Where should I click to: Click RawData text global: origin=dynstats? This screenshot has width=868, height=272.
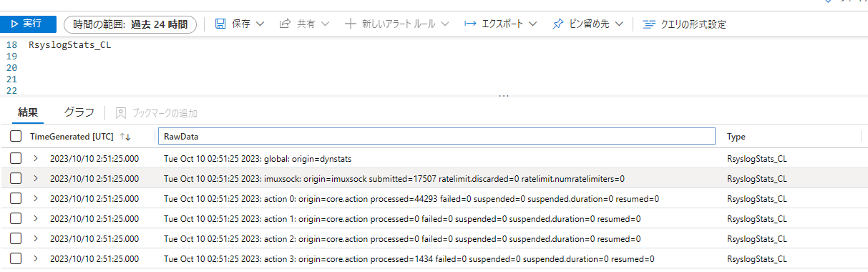258,159
